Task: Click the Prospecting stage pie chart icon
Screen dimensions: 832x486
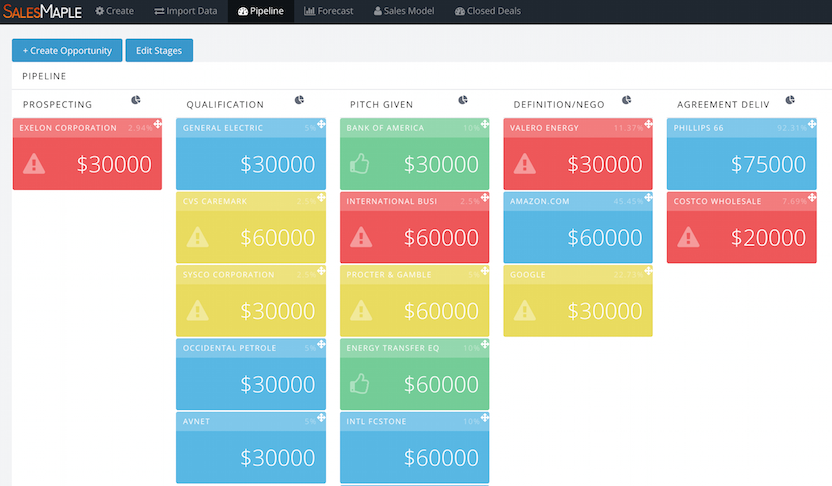Action: point(136,100)
